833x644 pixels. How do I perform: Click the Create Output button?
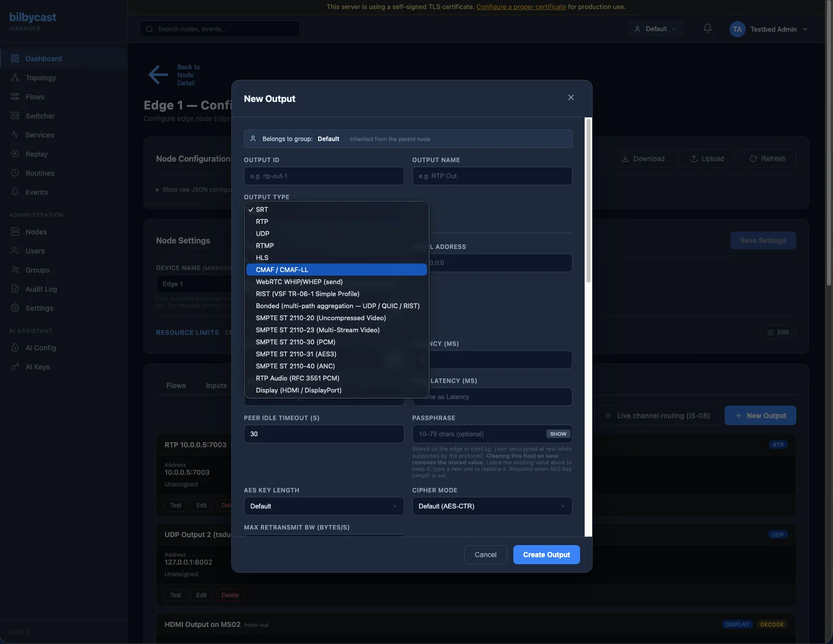546,555
